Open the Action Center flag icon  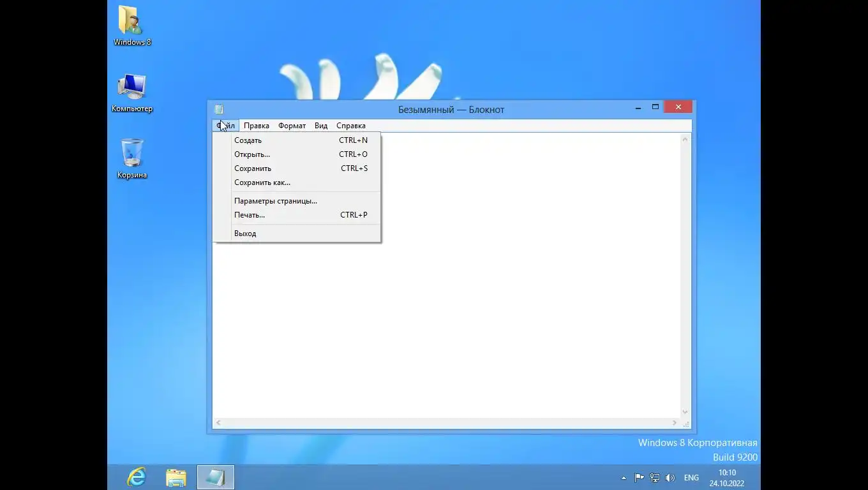coord(639,477)
